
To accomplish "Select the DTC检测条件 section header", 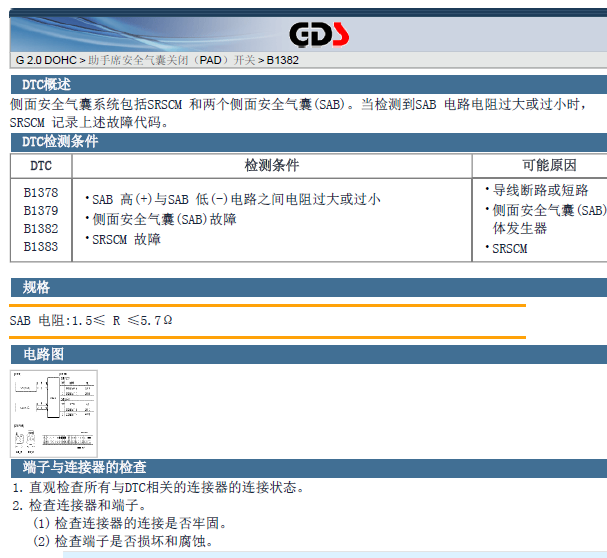I will (309, 142).
